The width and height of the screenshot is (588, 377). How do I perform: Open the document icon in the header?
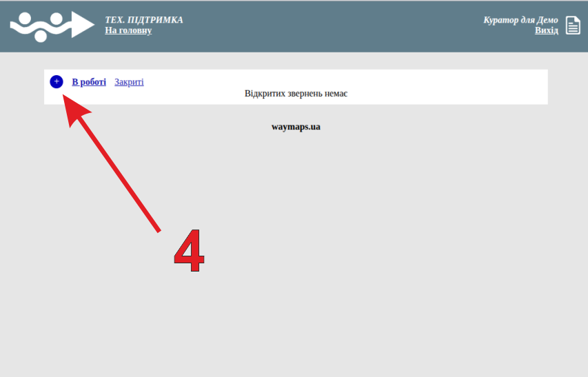pyautogui.click(x=573, y=26)
